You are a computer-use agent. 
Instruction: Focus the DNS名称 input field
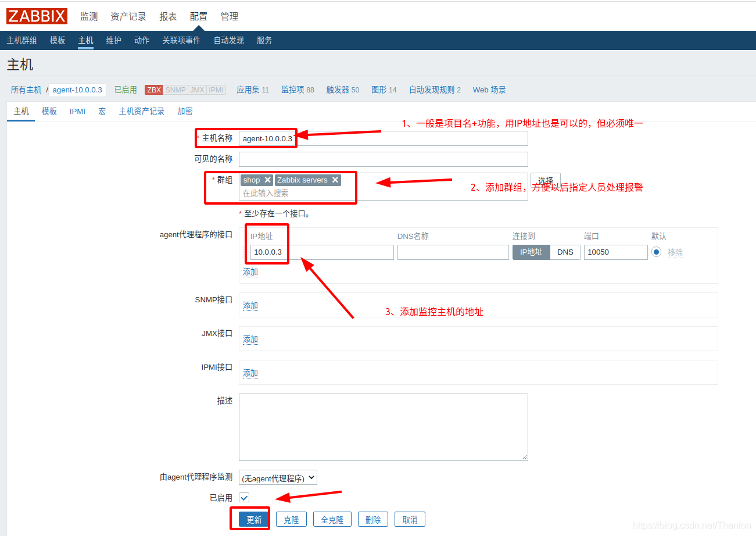(x=453, y=252)
